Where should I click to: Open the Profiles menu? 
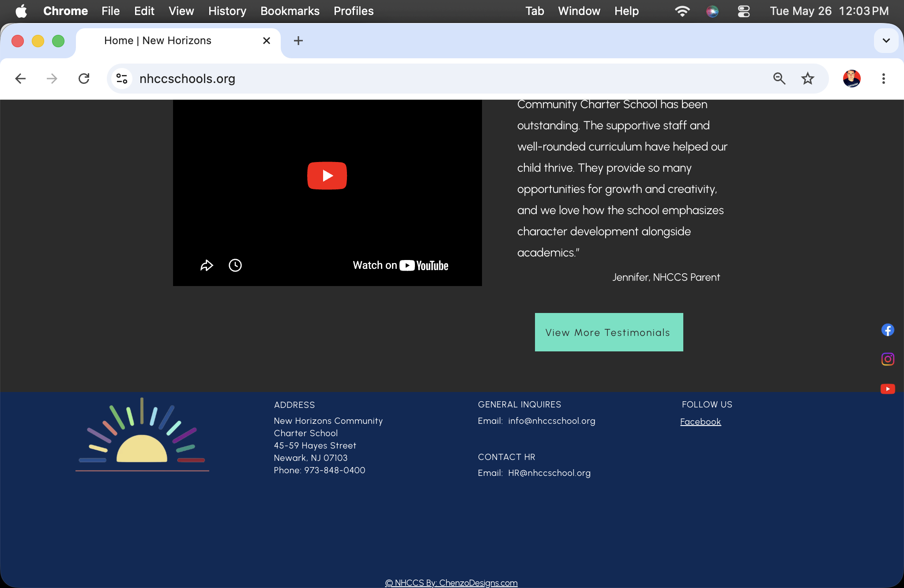[x=354, y=11]
